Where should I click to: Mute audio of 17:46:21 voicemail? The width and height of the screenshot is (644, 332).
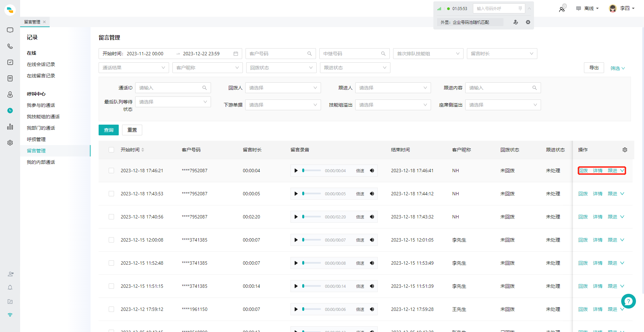click(372, 171)
